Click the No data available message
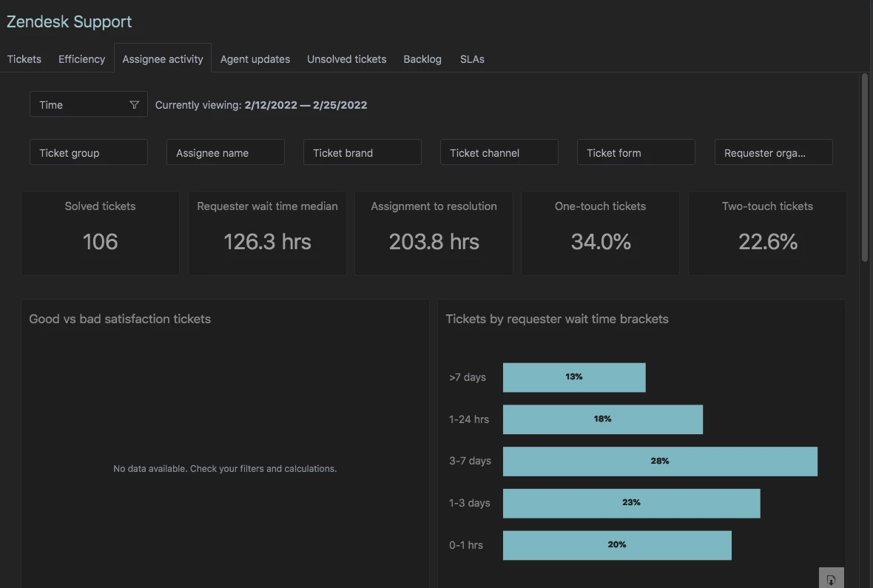The image size is (873, 588). pyautogui.click(x=225, y=469)
